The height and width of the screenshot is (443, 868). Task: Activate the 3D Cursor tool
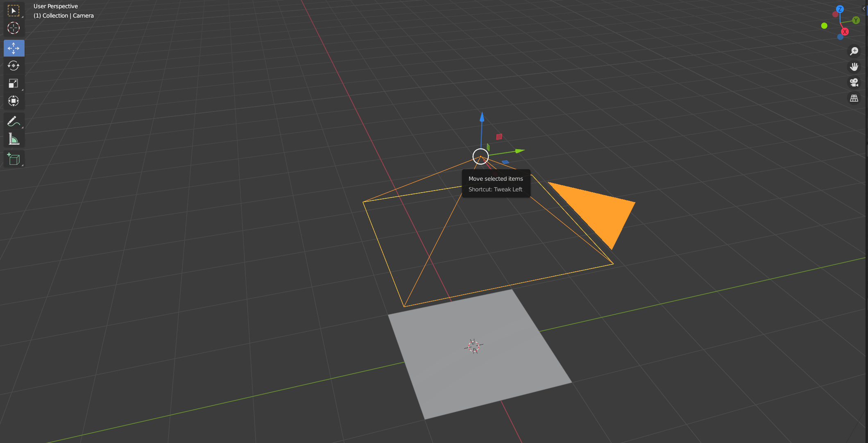coord(14,28)
